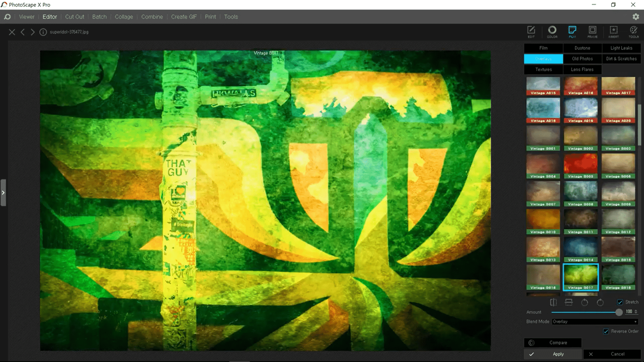644x362 pixels.
Task: Choose the Vintage B017 green overlay thumbnail
Action: tap(581, 278)
